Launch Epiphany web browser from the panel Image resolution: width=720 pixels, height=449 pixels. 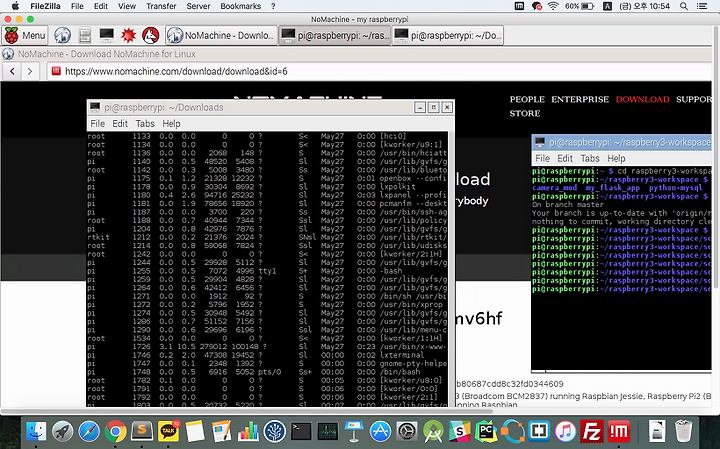click(x=62, y=35)
